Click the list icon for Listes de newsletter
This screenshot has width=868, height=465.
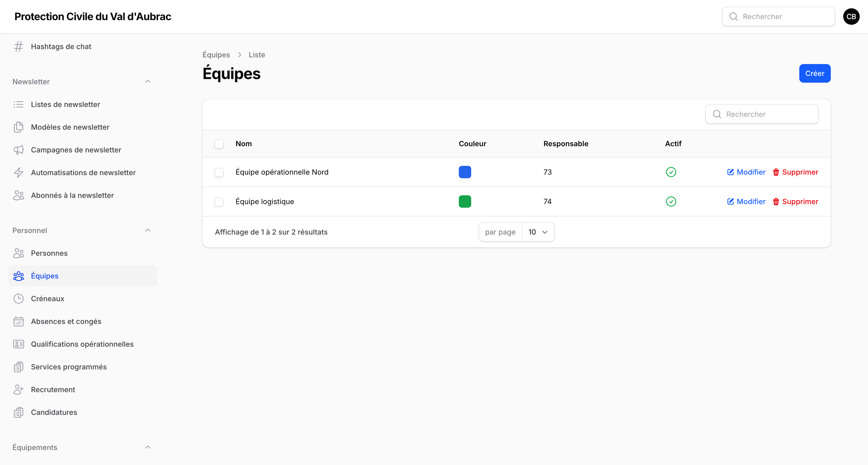coord(19,104)
